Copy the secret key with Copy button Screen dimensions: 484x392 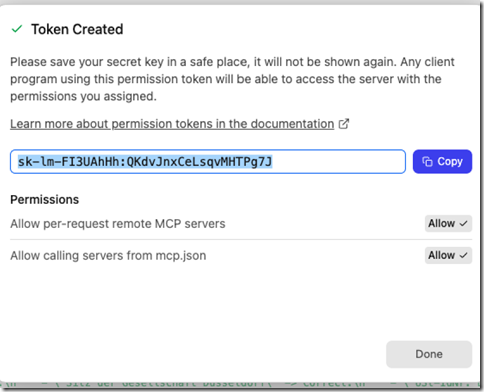click(442, 162)
